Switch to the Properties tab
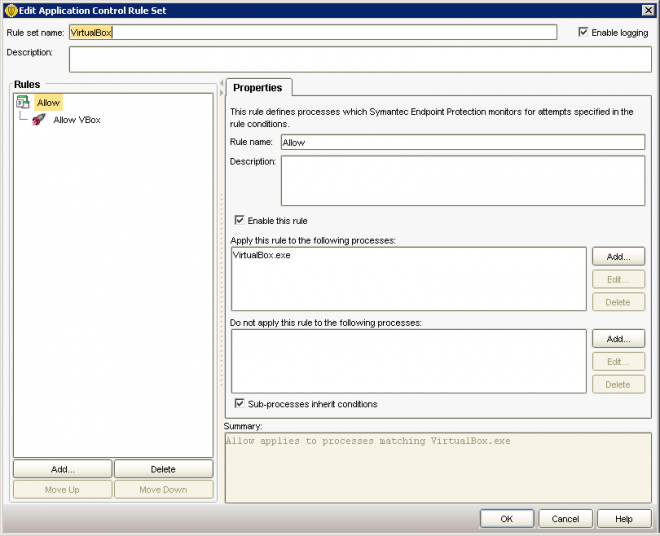Screen dimensions: 660x536 coord(258,88)
